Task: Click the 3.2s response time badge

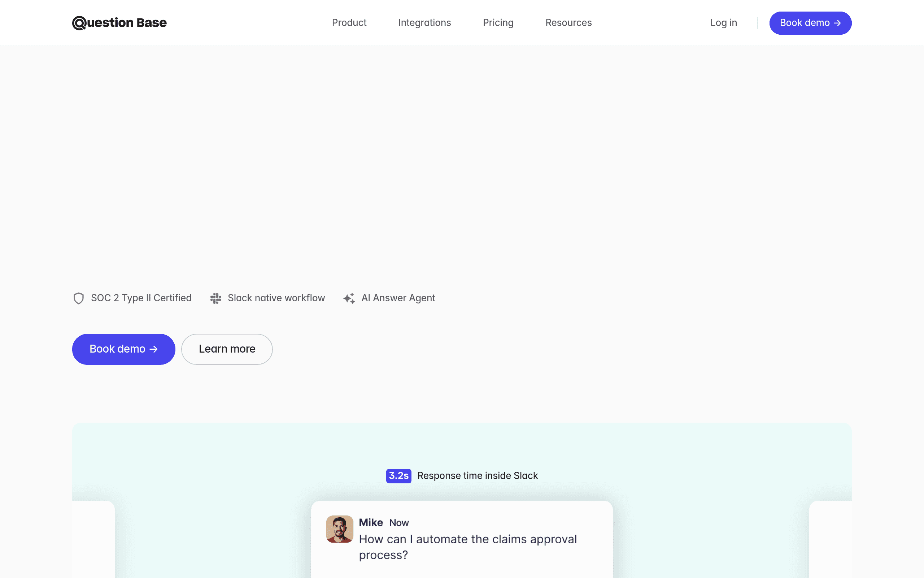Action: [398, 476]
